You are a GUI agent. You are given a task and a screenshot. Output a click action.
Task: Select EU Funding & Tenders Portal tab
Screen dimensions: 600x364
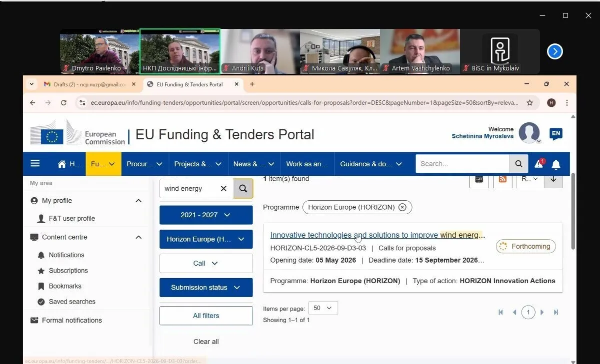(x=192, y=84)
